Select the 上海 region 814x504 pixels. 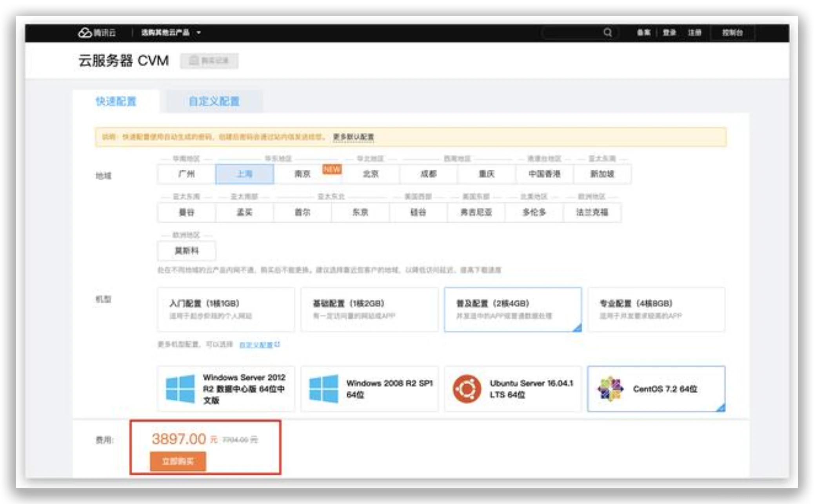click(245, 174)
